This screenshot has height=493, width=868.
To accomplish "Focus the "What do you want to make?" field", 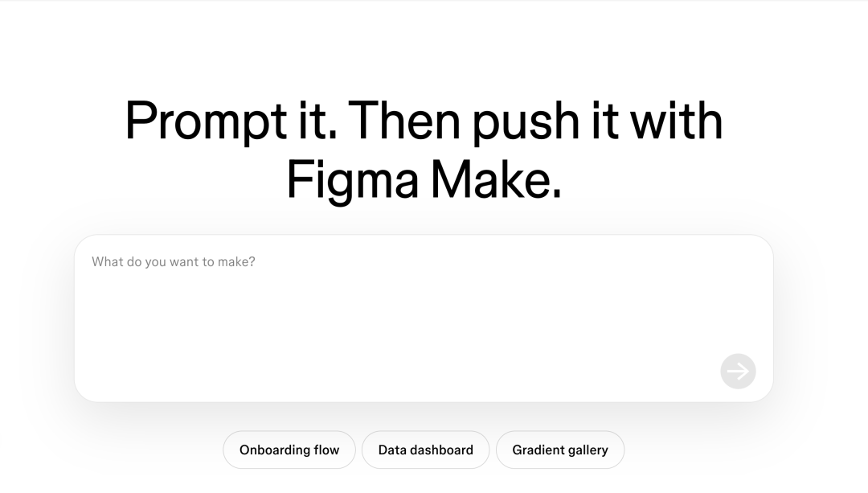I will (x=424, y=318).
